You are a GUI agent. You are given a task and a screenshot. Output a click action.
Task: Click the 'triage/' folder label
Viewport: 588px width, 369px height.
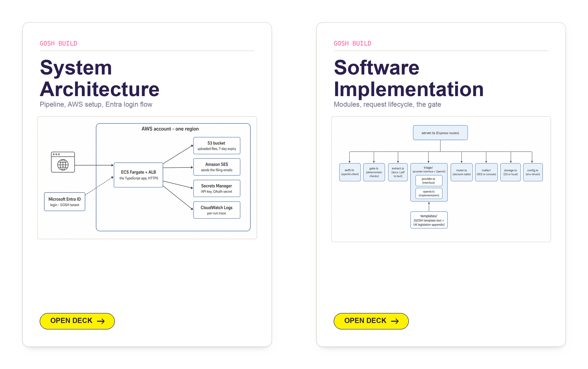coord(428,167)
